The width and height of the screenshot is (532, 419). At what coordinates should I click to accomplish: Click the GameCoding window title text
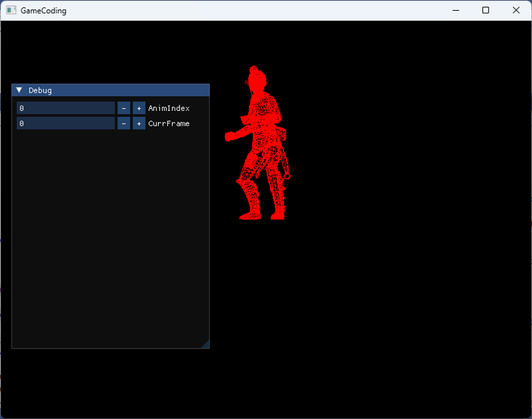point(43,11)
